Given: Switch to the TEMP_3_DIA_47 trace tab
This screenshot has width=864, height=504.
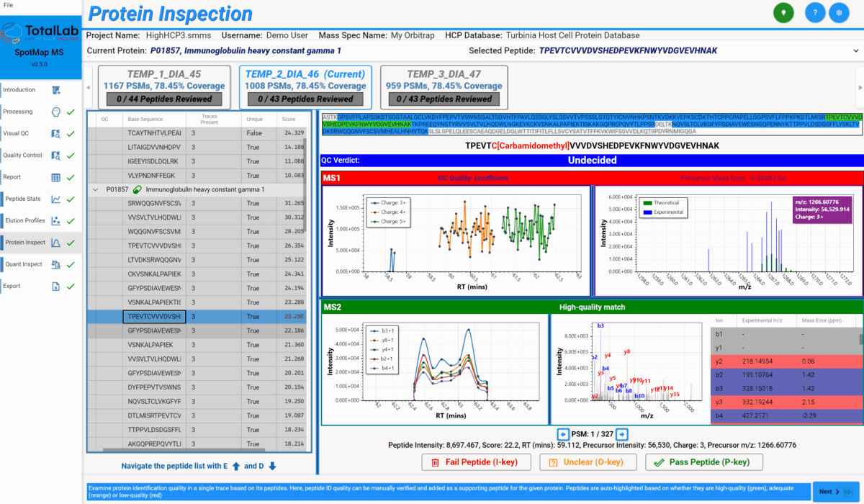Looking at the screenshot, I should click(x=444, y=86).
